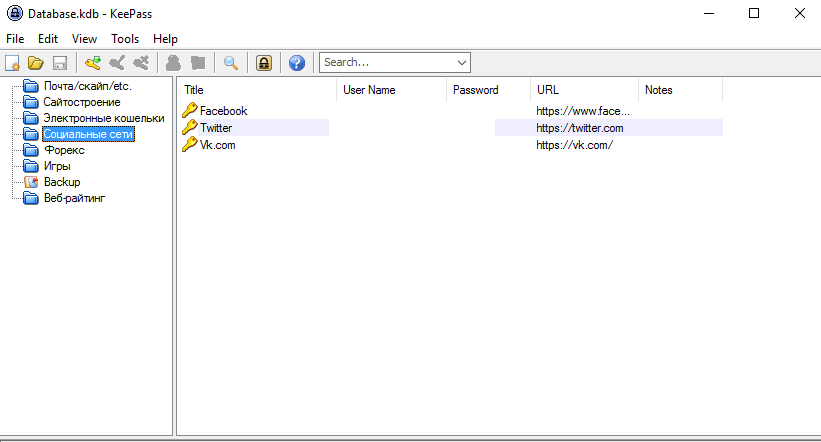Click the Find magnifier icon in toolbar
821x442 pixels.
point(231,63)
